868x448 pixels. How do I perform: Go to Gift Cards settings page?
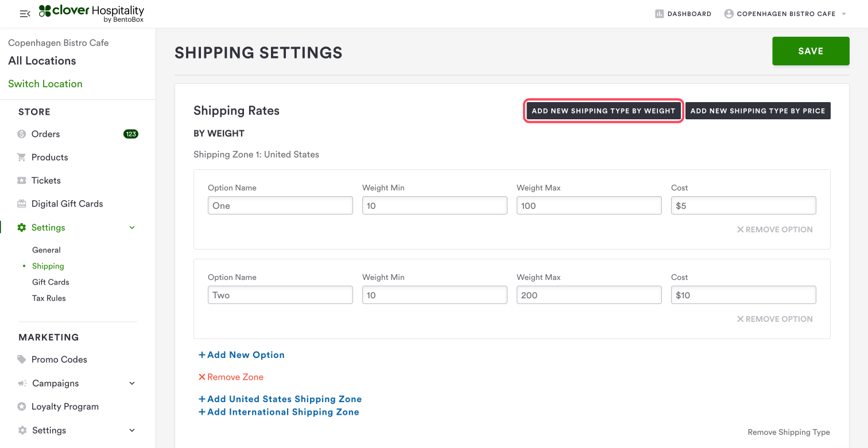pos(51,282)
